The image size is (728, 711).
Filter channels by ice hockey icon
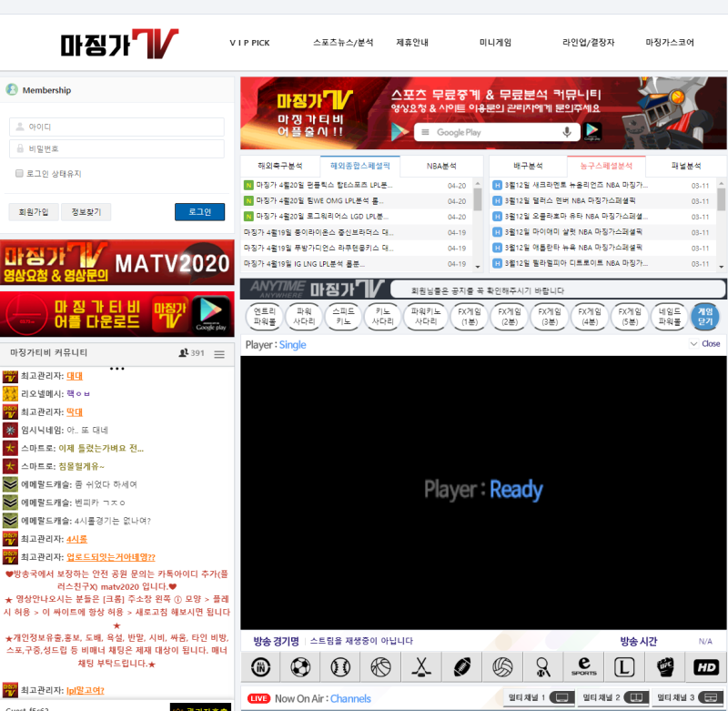coord(421,667)
